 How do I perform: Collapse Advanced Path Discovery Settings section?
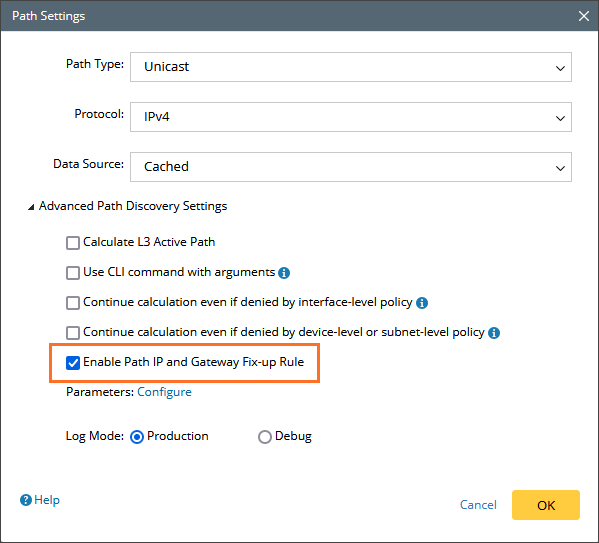point(31,207)
